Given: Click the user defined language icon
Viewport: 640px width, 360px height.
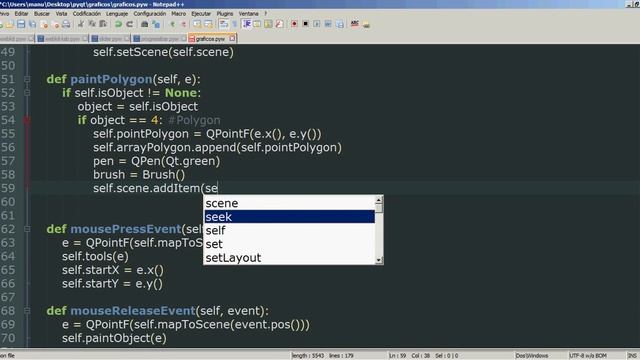Looking at the screenshot, I should (x=257, y=24).
